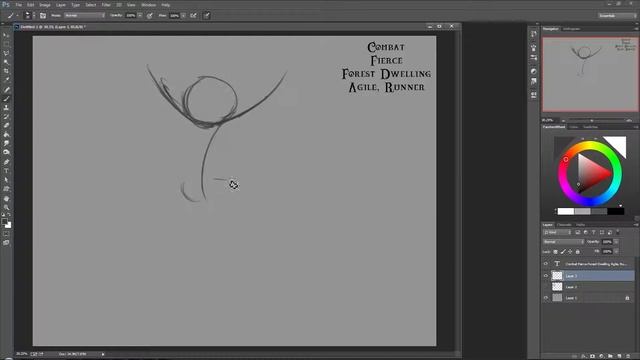Image resolution: width=640 pixels, height=360 pixels.
Task: Select the Pen tool
Action: pyautogui.click(x=6, y=162)
